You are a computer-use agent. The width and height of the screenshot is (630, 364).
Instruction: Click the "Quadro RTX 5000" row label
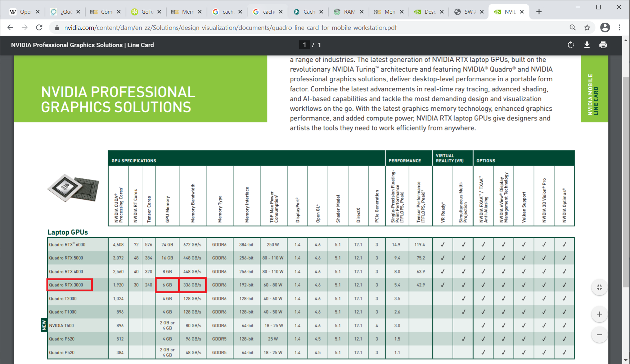[x=66, y=258]
